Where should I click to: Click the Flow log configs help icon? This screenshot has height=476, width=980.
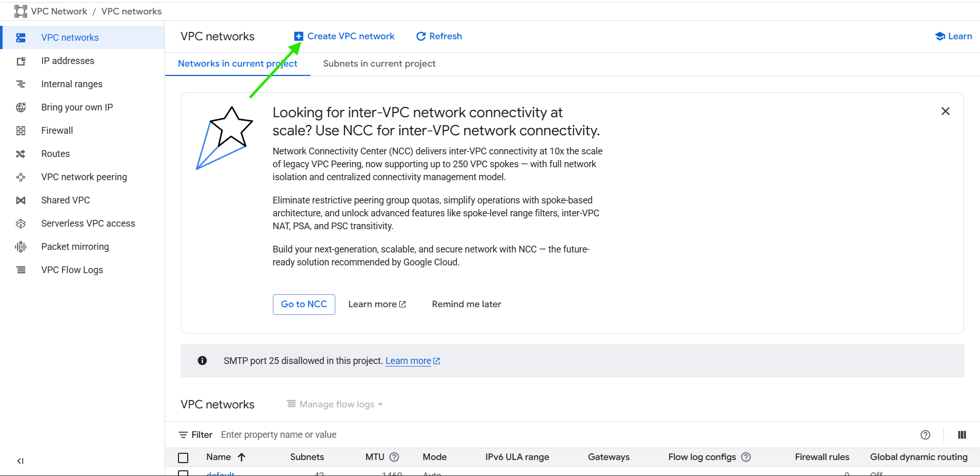click(746, 457)
